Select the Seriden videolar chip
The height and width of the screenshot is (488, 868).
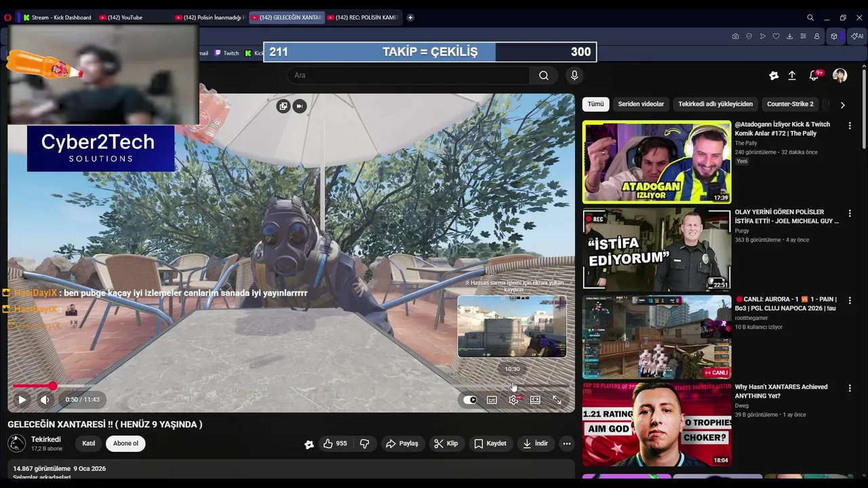641,104
